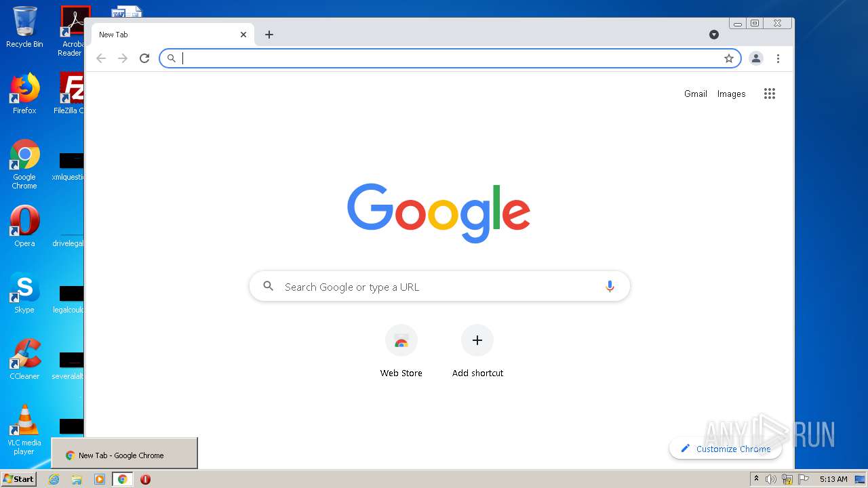Screen dimensions: 868x488
Task: Select the VLC media player desktop icon
Action: point(24,430)
